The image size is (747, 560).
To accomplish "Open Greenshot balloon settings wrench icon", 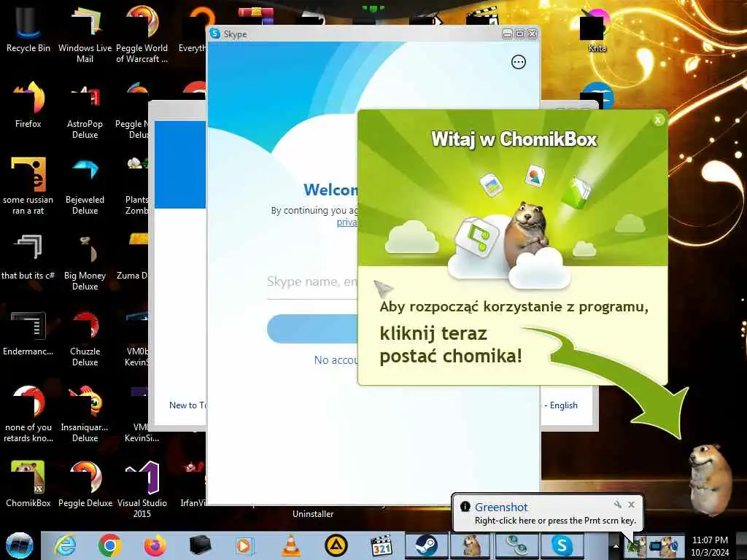I will (618, 505).
